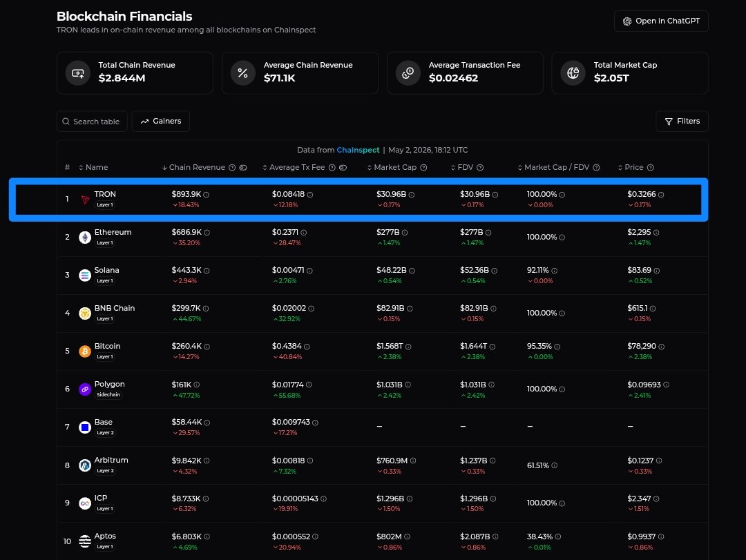Show the Gainers view
Viewport: 746px width, 560px height.
click(x=161, y=122)
